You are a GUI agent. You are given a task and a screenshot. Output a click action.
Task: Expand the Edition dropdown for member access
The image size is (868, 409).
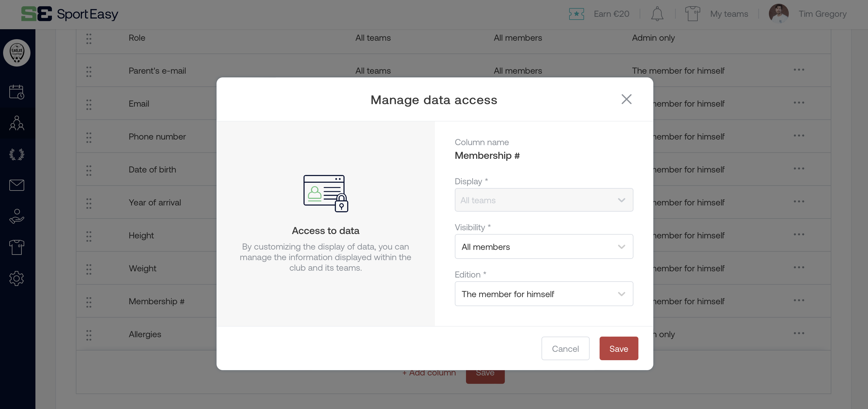tap(621, 293)
